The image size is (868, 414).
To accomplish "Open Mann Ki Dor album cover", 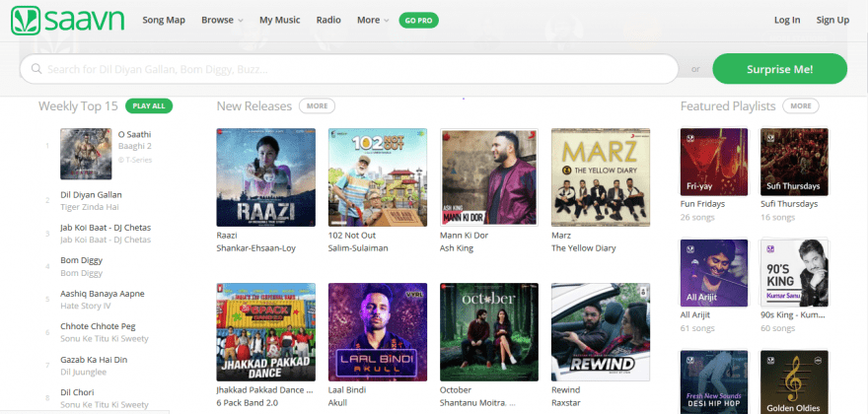I will pos(489,177).
